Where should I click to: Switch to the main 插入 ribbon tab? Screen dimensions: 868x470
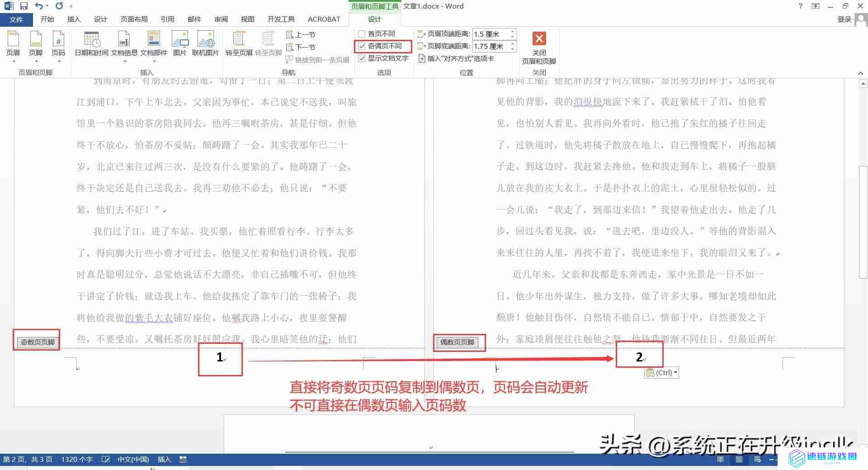pyautogui.click(x=74, y=19)
